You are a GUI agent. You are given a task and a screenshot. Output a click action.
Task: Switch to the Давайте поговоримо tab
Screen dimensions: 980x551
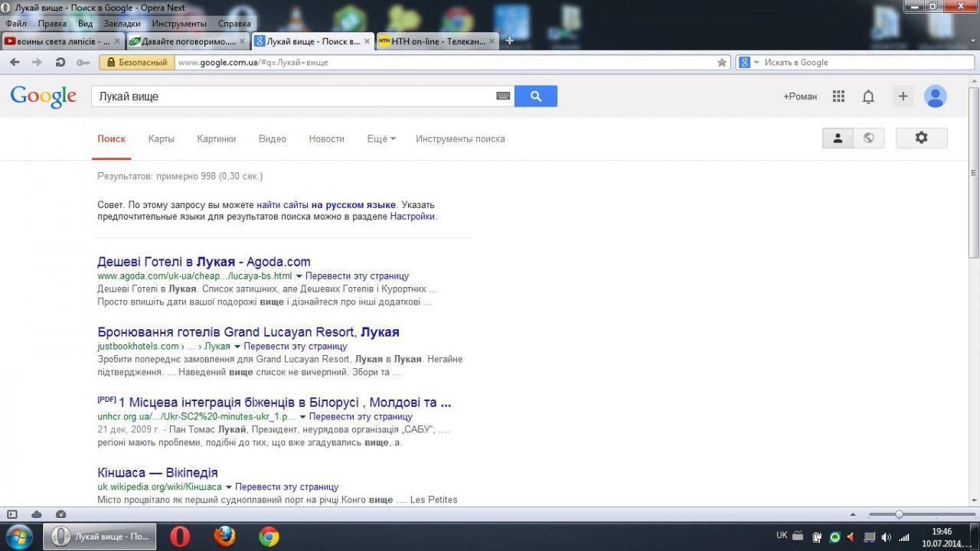[x=188, y=41]
